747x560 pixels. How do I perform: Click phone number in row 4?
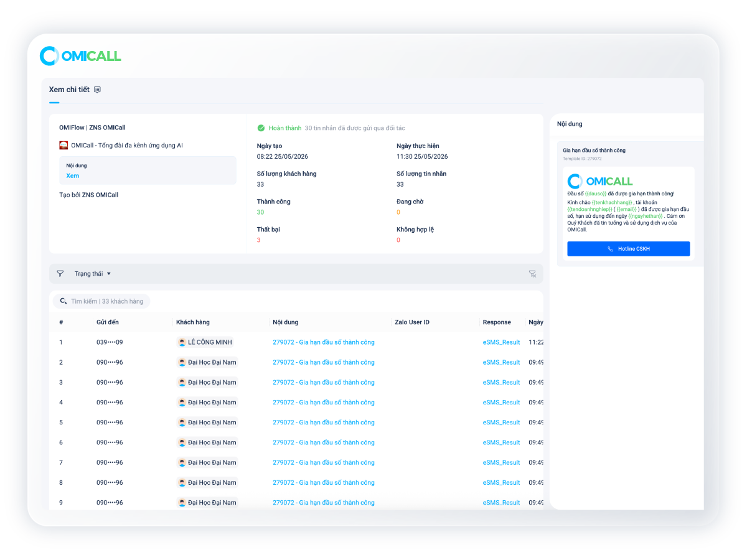click(x=110, y=403)
